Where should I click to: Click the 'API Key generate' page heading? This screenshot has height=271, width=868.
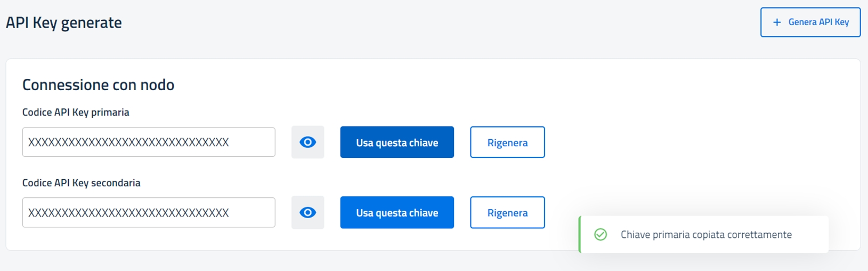[64, 22]
